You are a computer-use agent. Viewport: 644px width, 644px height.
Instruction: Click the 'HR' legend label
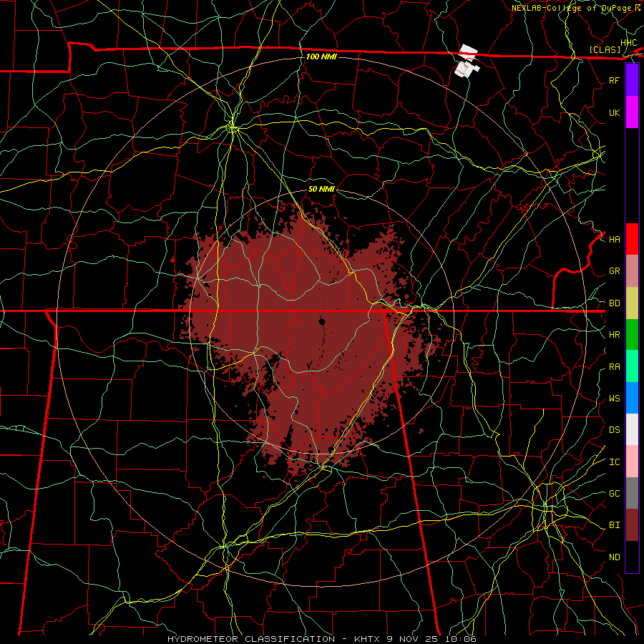[x=615, y=335]
